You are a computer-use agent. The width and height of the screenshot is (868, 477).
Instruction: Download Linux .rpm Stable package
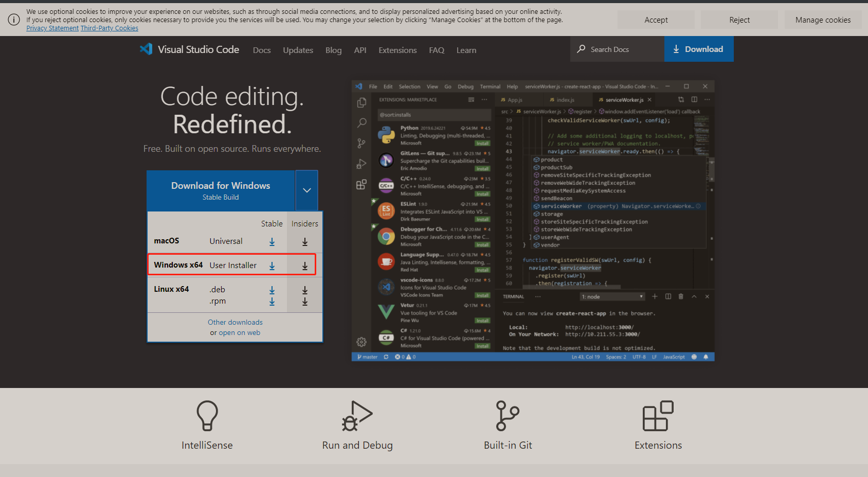coord(272,302)
